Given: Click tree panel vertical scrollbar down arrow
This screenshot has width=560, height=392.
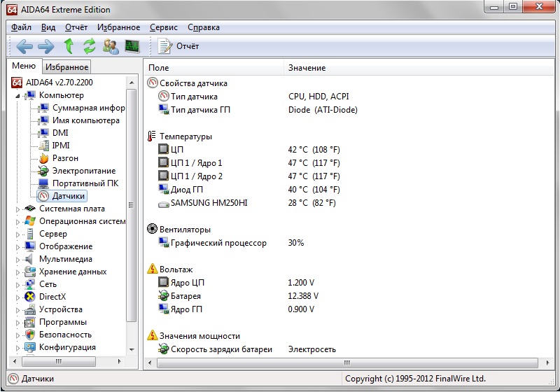Looking at the screenshot, I should click(x=132, y=349).
